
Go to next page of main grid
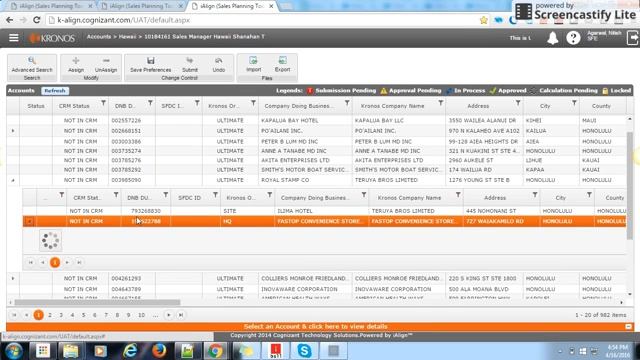(x=169, y=315)
